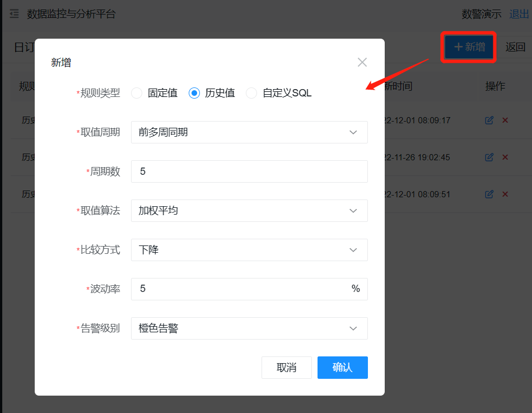Open the 比较方式 dropdown
The image size is (532, 413).
(x=249, y=250)
